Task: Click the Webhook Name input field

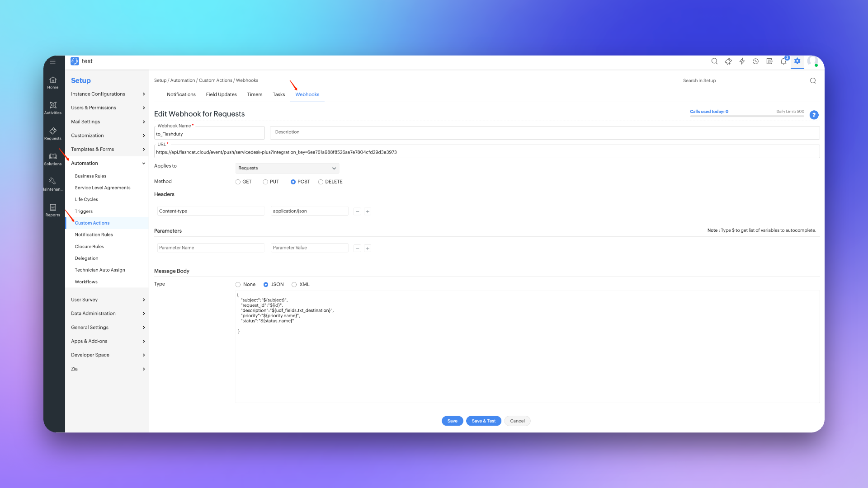Action: pos(209,134)
